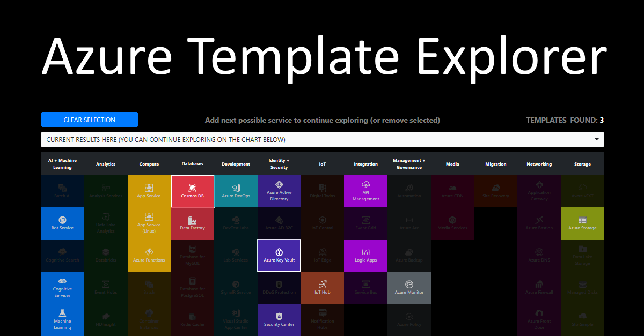
Task: Click the API Management tile
Action: [365, 191]
